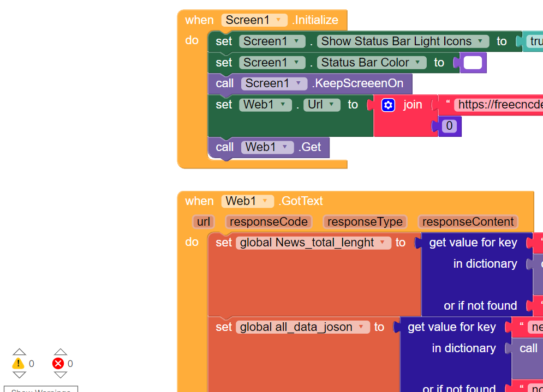Select the responseContent parameter
The height and width of the screenshot is (392, 543).
coord(468,222)
